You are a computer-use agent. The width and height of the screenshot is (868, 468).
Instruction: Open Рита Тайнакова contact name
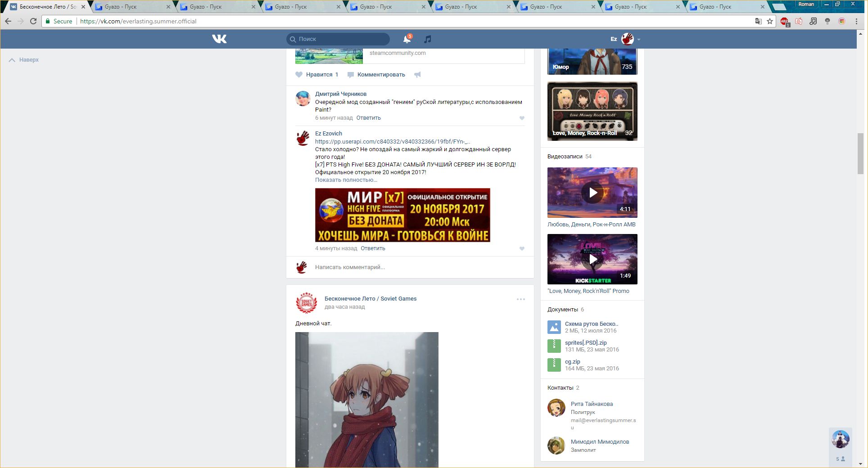point(592,404)
